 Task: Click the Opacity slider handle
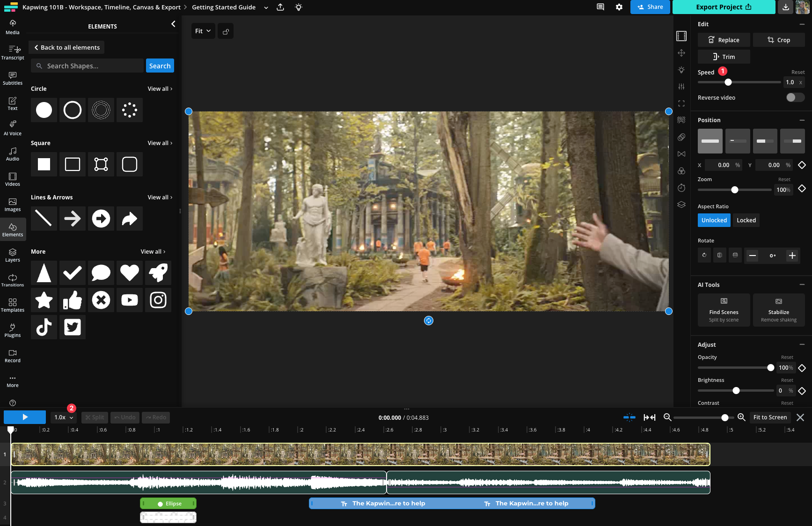(770, 368)
